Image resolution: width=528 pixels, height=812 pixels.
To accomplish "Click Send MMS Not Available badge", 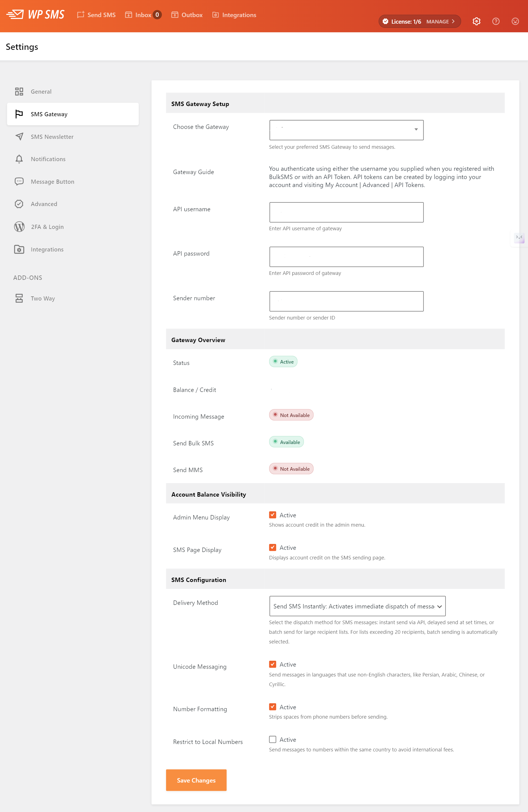I will [x=291, y=469].
